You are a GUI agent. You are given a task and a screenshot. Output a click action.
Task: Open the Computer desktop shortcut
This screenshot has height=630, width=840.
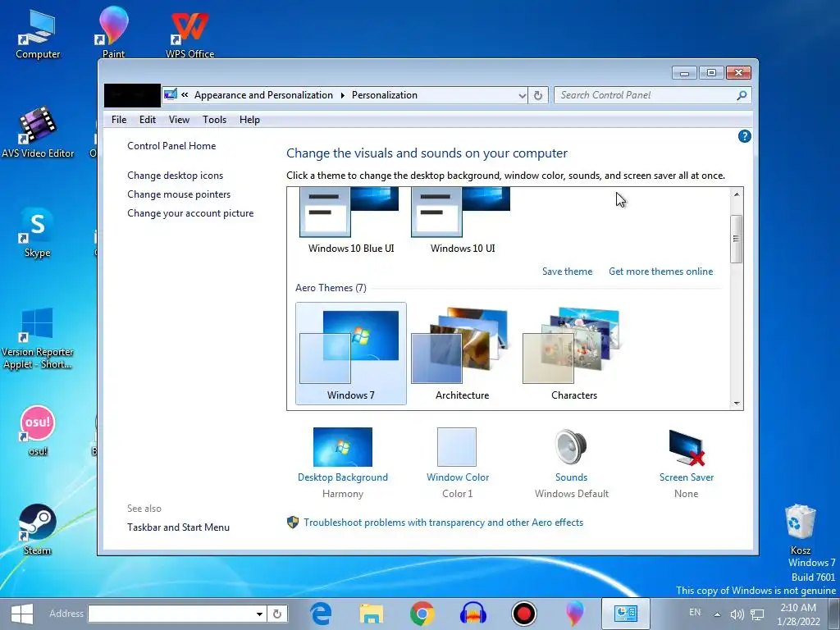(38, 33)
